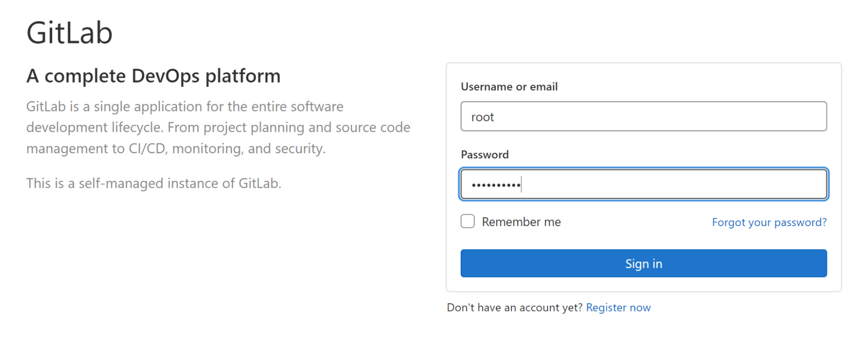Follow the Register now link

click(618, 308)
